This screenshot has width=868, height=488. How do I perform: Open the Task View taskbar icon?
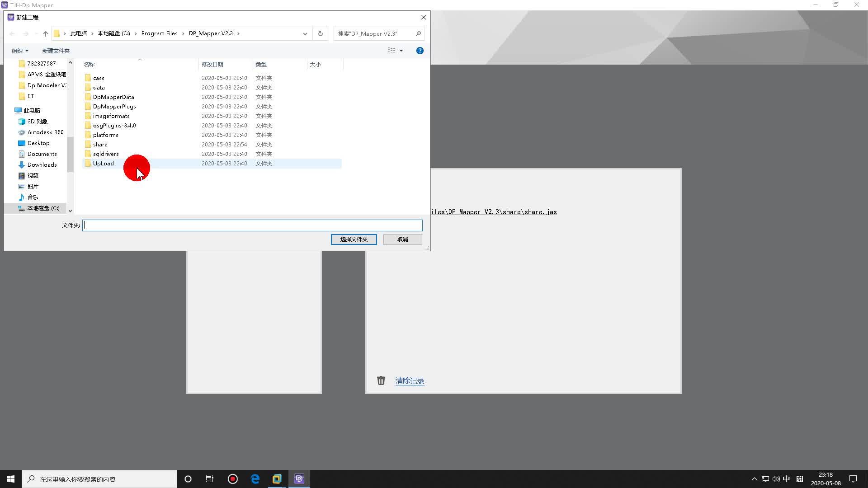coord(210,479)
